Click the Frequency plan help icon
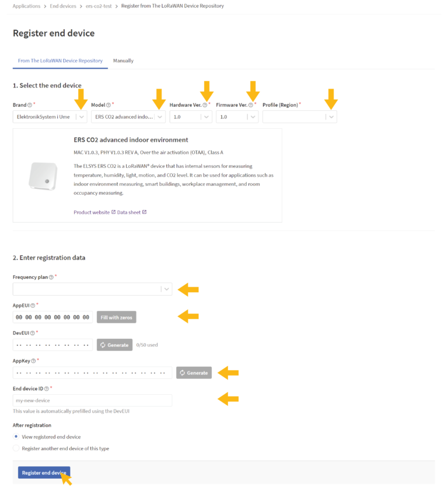This screenshot has height=488, width=448. click(x=51, y=277)
